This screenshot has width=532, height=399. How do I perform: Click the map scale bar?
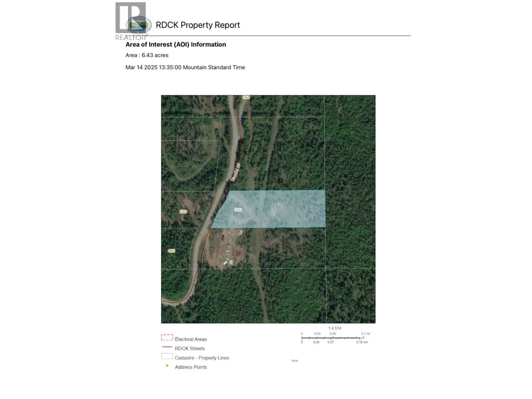[x=335, y=338]
